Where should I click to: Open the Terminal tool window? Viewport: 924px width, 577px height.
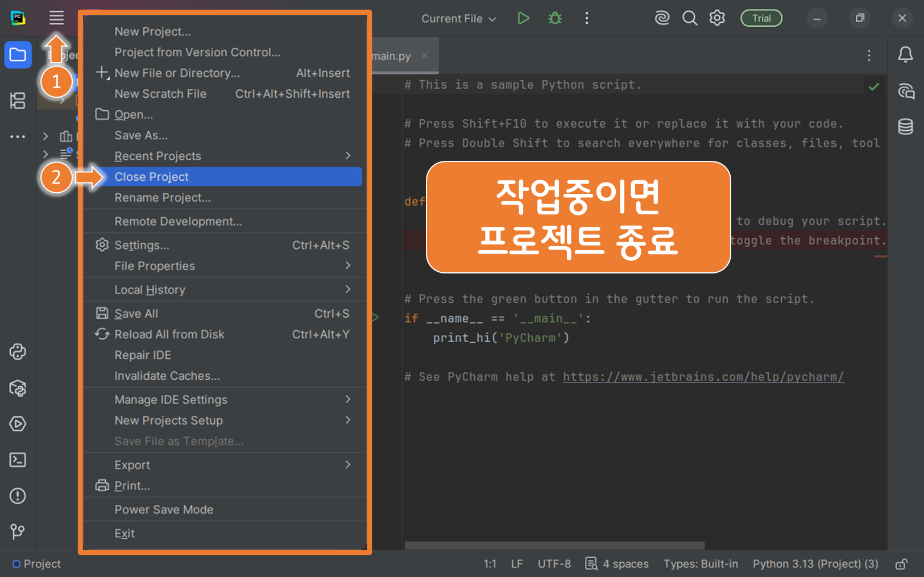[18, 460]
